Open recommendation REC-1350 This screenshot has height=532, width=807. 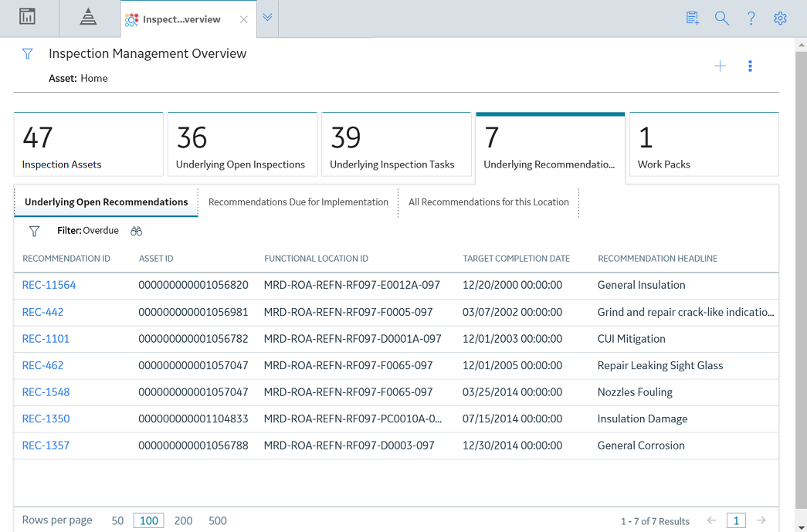point(46,418)
